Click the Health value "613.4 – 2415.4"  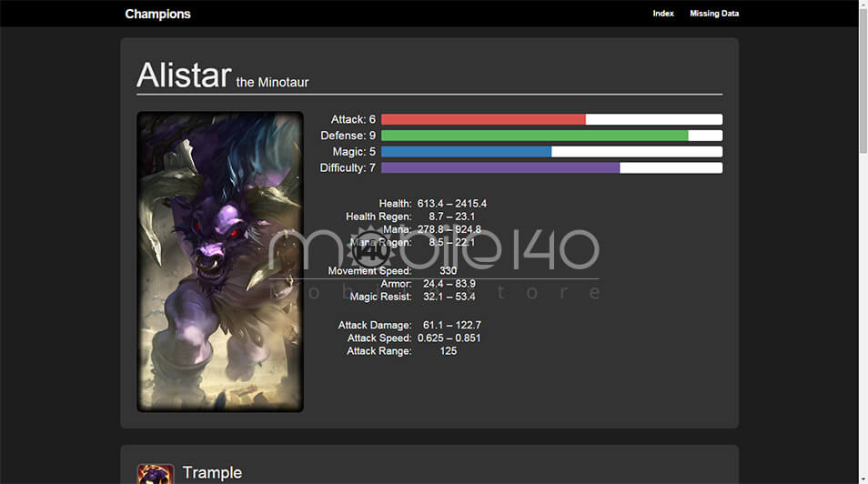pos(451,203)
